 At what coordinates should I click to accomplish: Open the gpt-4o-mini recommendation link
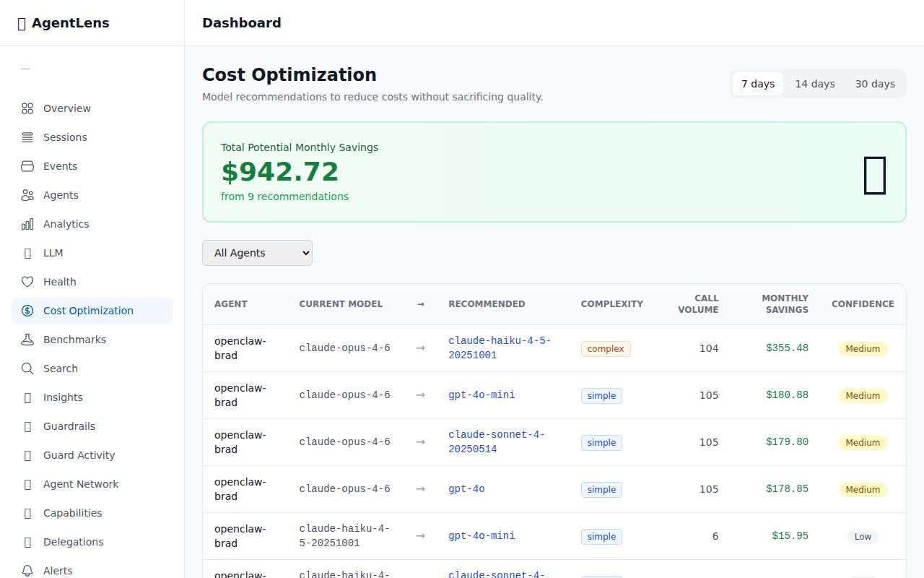pos(481,394)
